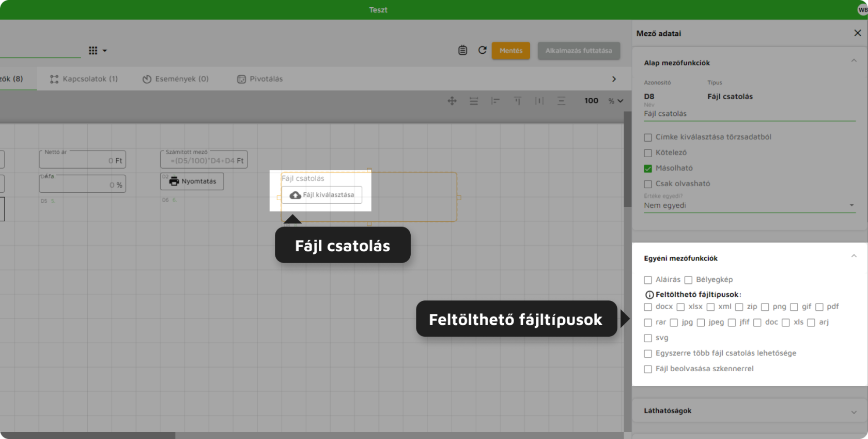Allow xlsx file type

(680, 307)
